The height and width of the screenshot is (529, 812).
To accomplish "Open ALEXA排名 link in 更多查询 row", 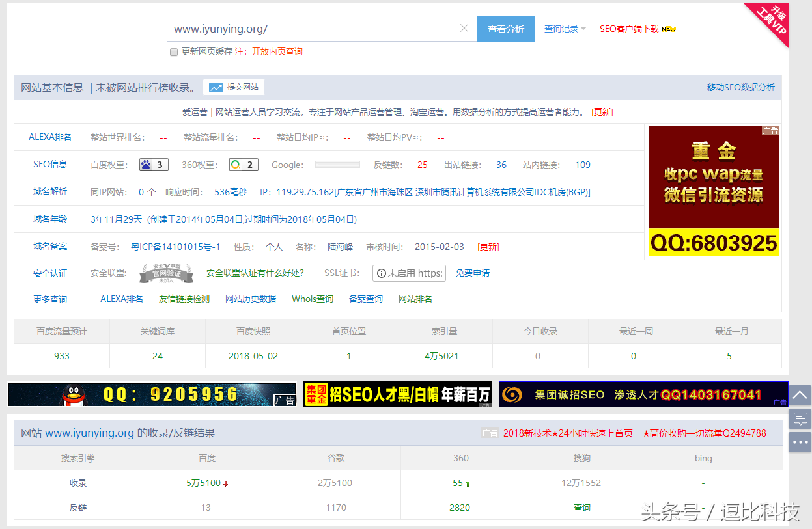I will tap(122, 299).
